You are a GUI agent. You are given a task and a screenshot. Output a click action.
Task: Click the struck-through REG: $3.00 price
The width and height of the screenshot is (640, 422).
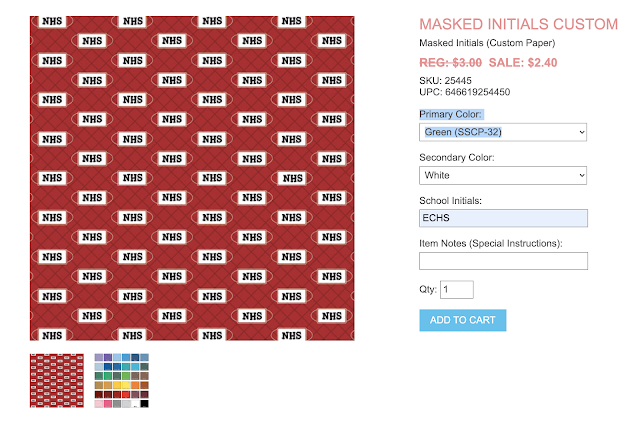451,63
